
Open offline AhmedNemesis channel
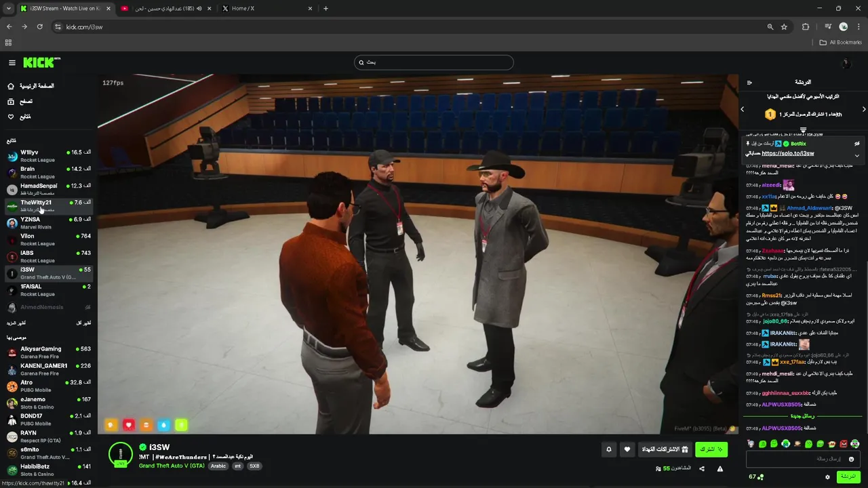47,307
